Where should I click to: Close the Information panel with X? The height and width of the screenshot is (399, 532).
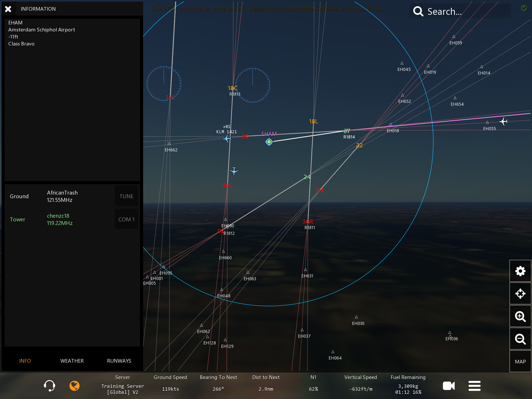[x=8, y=9]
